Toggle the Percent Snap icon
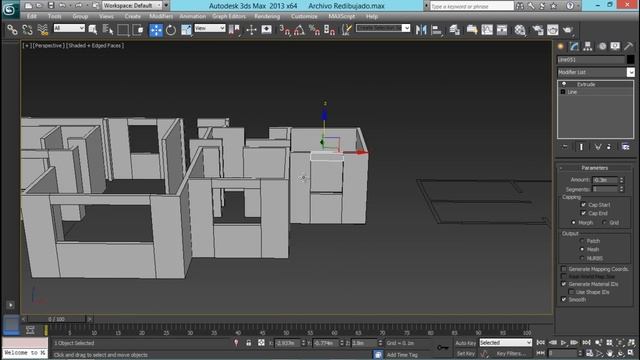 [x=314, y=30]
